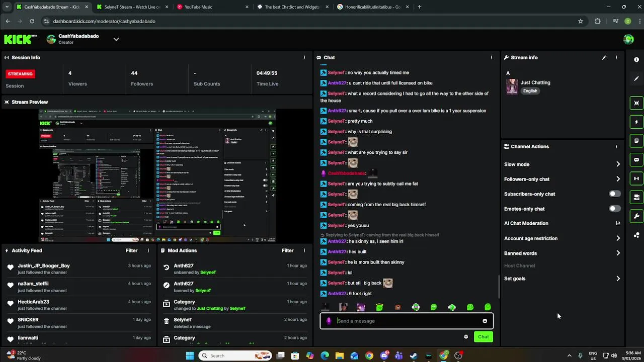This screenshot has width=644, height=362.
Task: Insert the green headphones emote from quick bar
Action: 452,307
